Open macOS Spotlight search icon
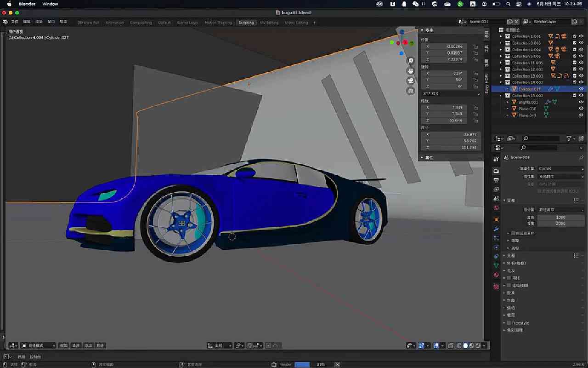 click(x=509, y=4)
